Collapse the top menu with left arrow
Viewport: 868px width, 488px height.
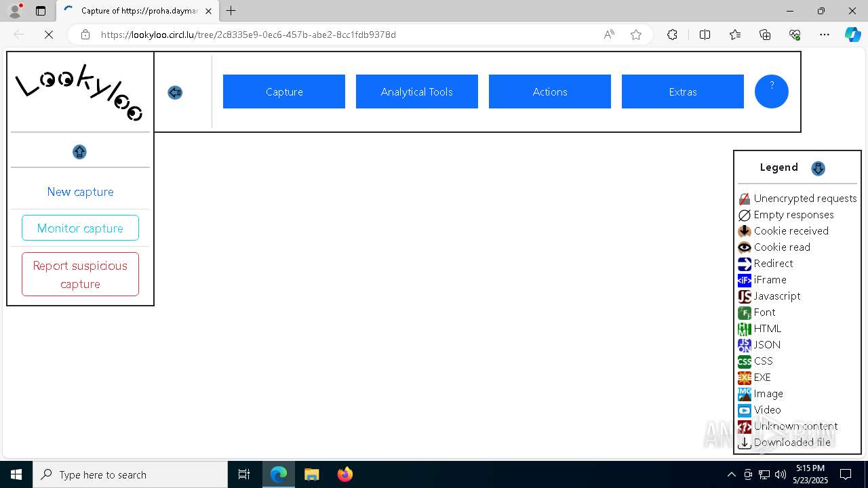175,92
